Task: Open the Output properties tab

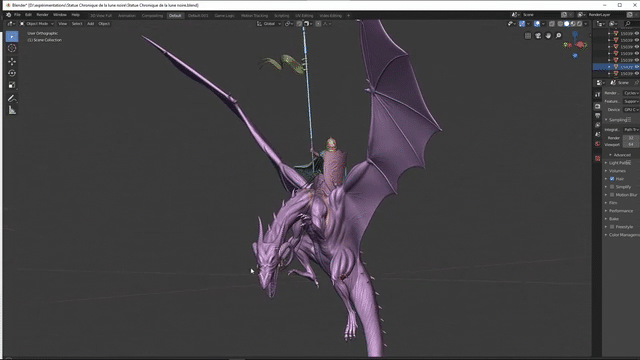Action: pyautogui.click(x=598, y=116)
